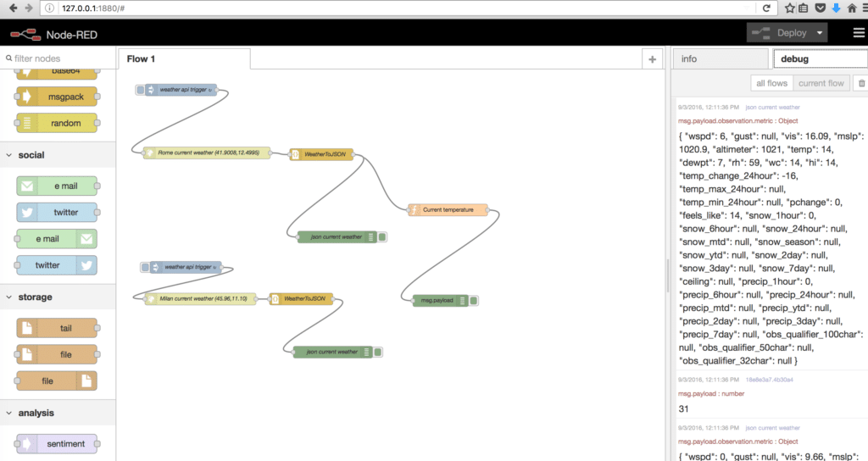Image resolution: width=868 pixels, height=461 pixels.
Task: Filter debug to current flow
Action: pyautogui.click(x=821, y=83)
